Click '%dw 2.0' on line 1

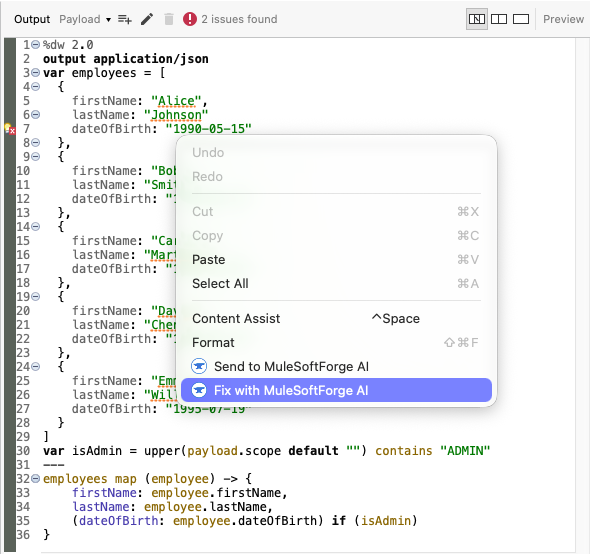coord(68,45)
